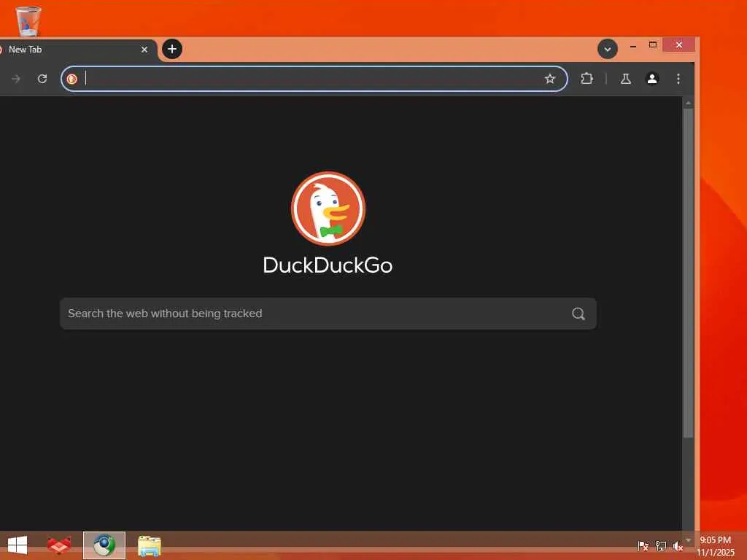Reload the page with refresh icon
The image size is (747, 560).
tap(42, 79)
